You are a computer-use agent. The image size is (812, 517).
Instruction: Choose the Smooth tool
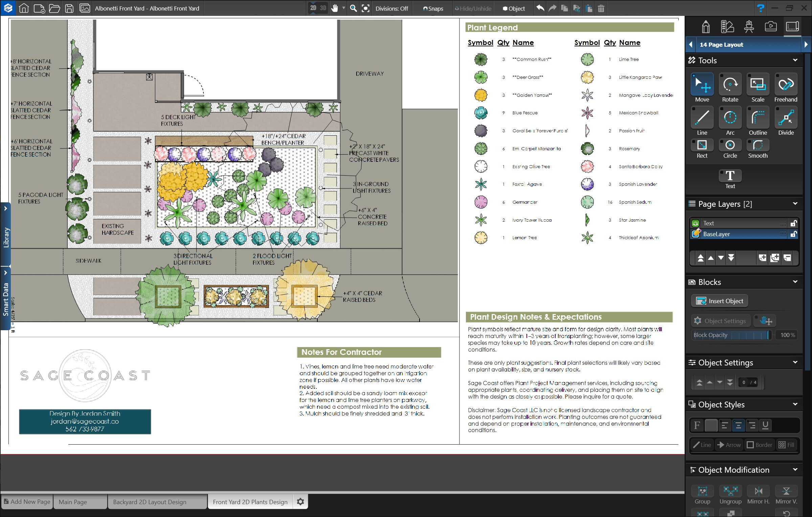[x=758, y=149]
